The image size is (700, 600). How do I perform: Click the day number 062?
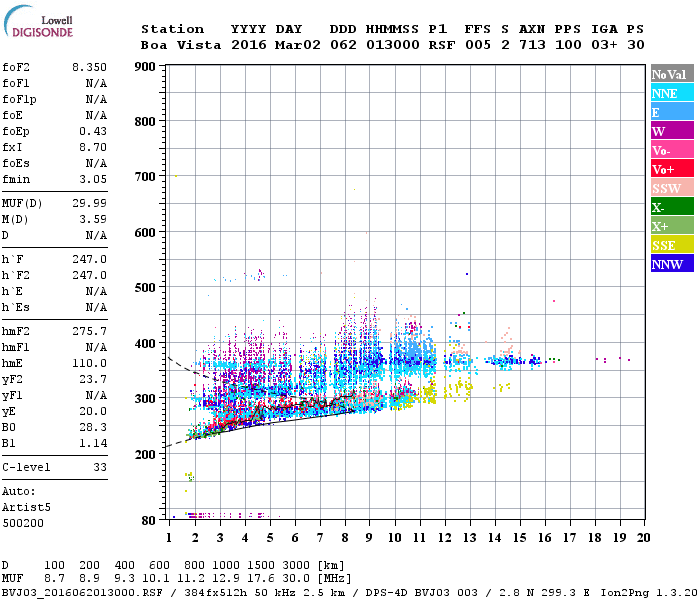343,45
